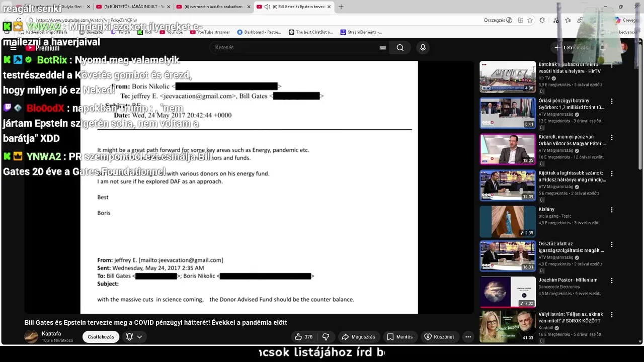Open the YouTube streamer bookmark

(210, 32)
